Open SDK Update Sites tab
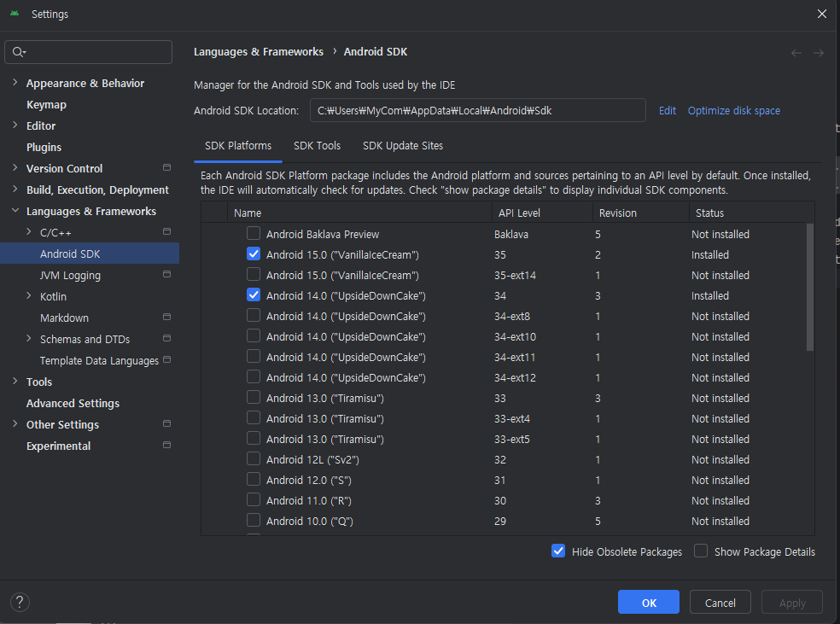This screenshot has height=624, width=840. [x=403, y=146]
